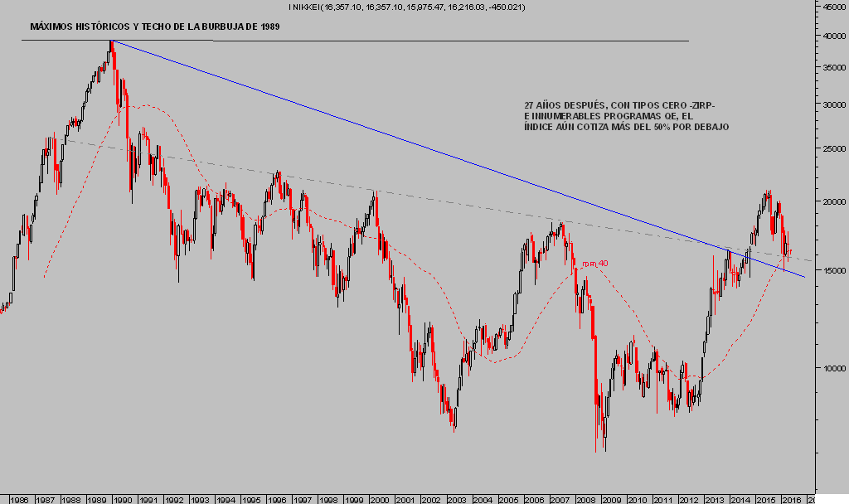
Task: Click the 1989 label on the time axis
Action: click(x=97, y=500)
